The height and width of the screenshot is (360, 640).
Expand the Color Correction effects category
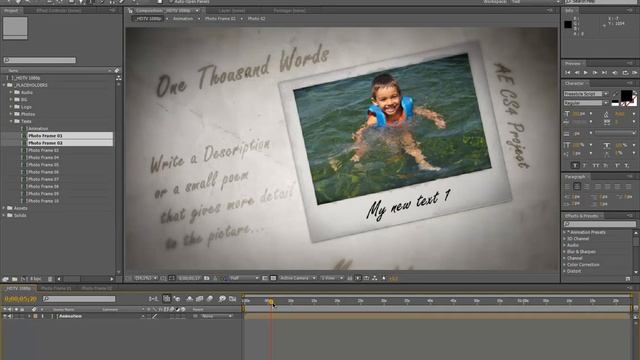point(565,265)
